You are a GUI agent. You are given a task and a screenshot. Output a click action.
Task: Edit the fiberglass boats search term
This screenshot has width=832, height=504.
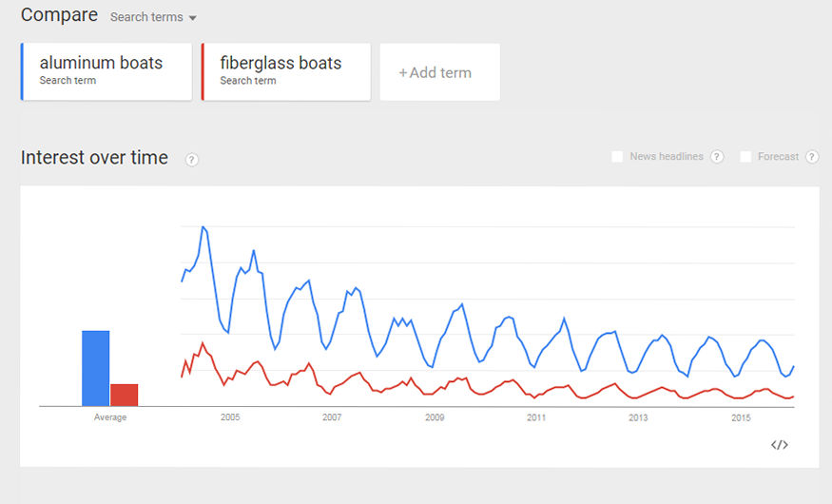click(x=286, y=71)
